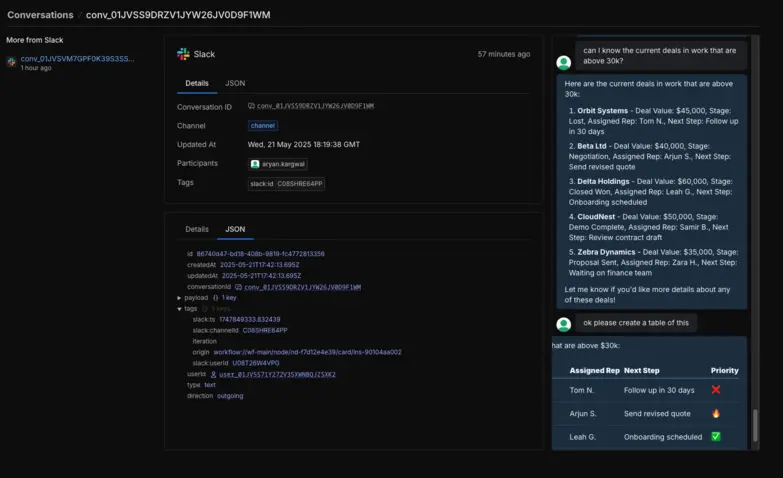The image size is (783, 478).
Task: Click the message 'can I know the current deals'
Action: pos(660,55)
